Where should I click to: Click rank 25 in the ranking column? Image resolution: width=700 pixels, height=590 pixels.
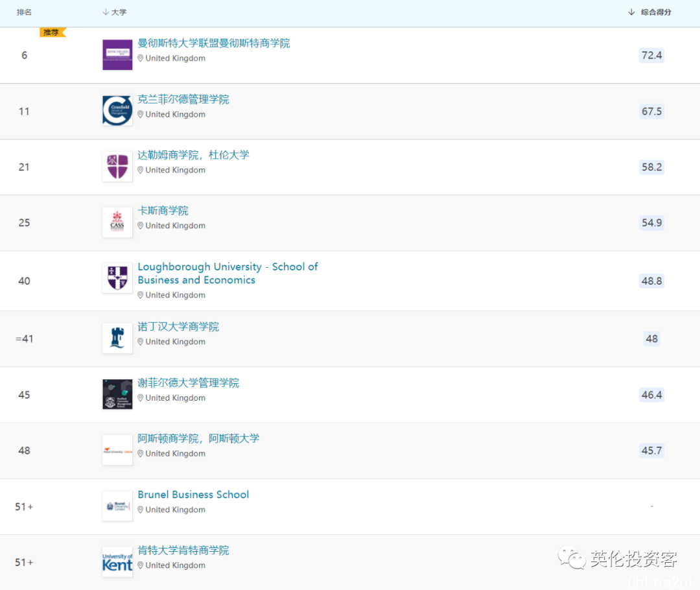point(24,222)
